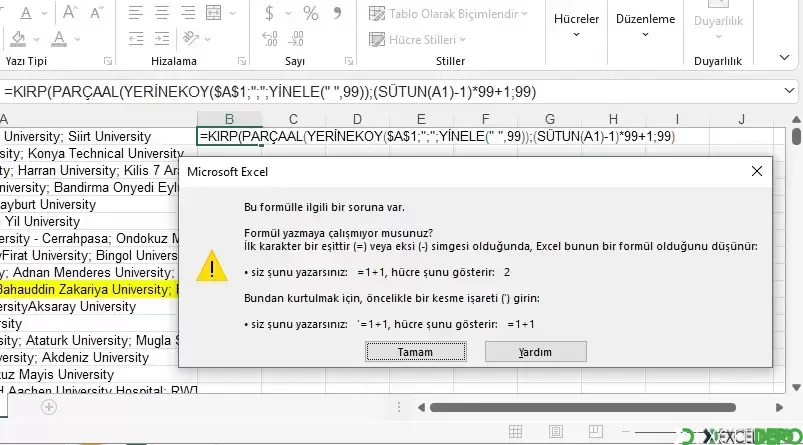The width and height of the screenshot is (803, 445).
Task: Open Hücreler menu group
Action: [x=576, y=26]
